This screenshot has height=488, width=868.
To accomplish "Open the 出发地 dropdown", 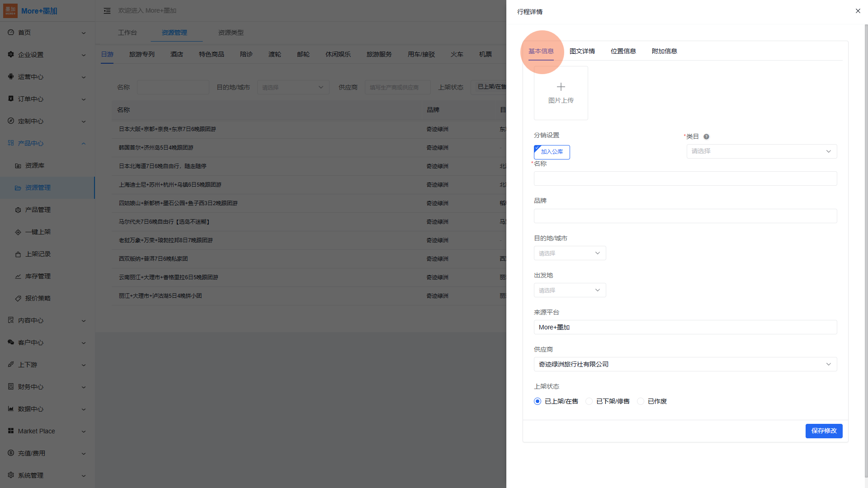I will (x=570, y=290).
